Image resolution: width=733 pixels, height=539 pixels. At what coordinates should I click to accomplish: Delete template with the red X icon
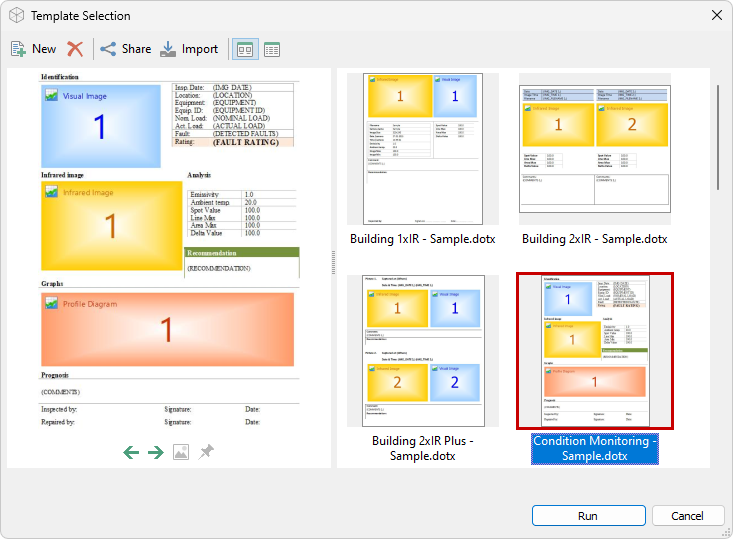75,49
